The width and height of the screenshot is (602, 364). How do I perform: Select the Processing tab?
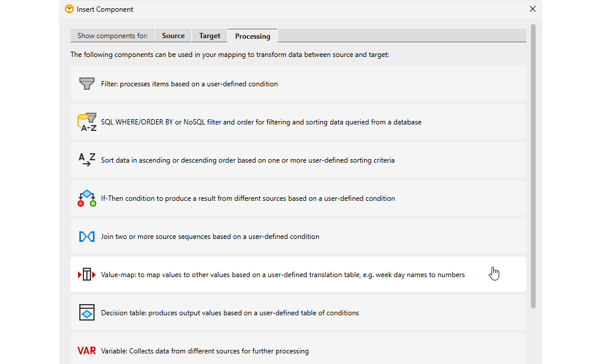tap(253, 36)
